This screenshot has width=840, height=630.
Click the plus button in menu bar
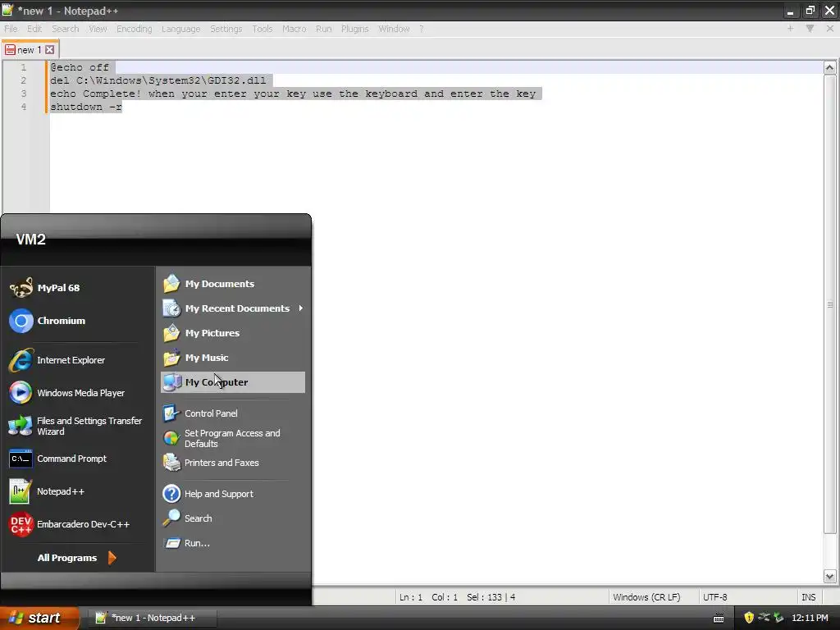click(x=790, y=29)
